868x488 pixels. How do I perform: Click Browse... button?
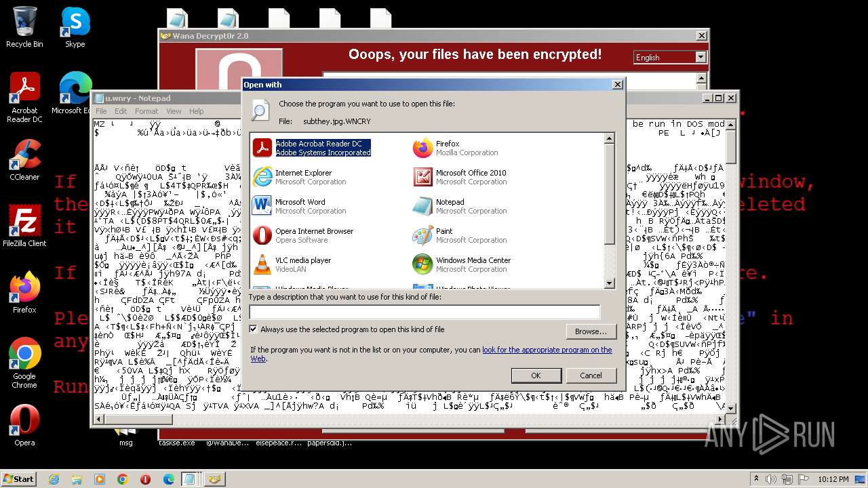click(591, 331)
